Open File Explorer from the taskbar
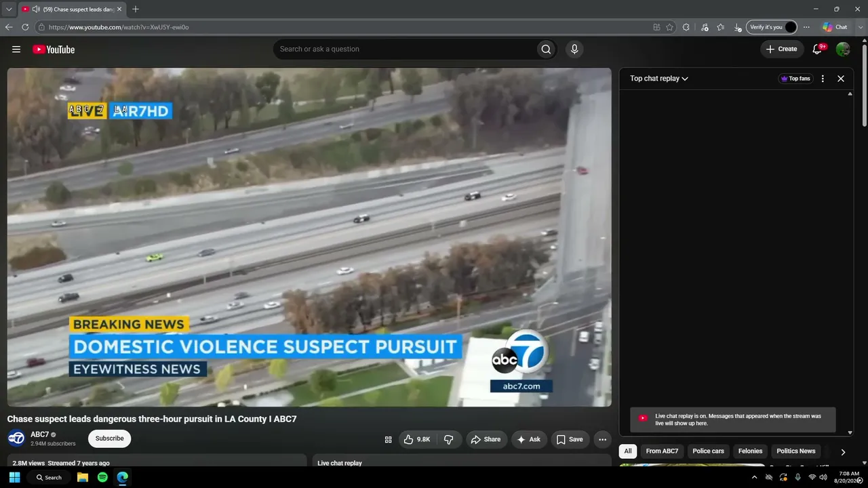868x488 pixels. (x=83, y=477)
